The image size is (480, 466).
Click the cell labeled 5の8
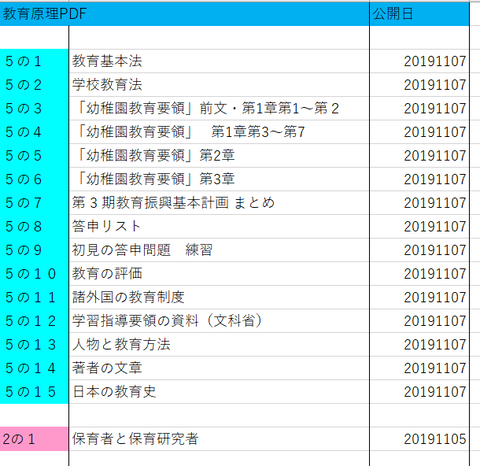pyautogui.click(x=34, y=227)
